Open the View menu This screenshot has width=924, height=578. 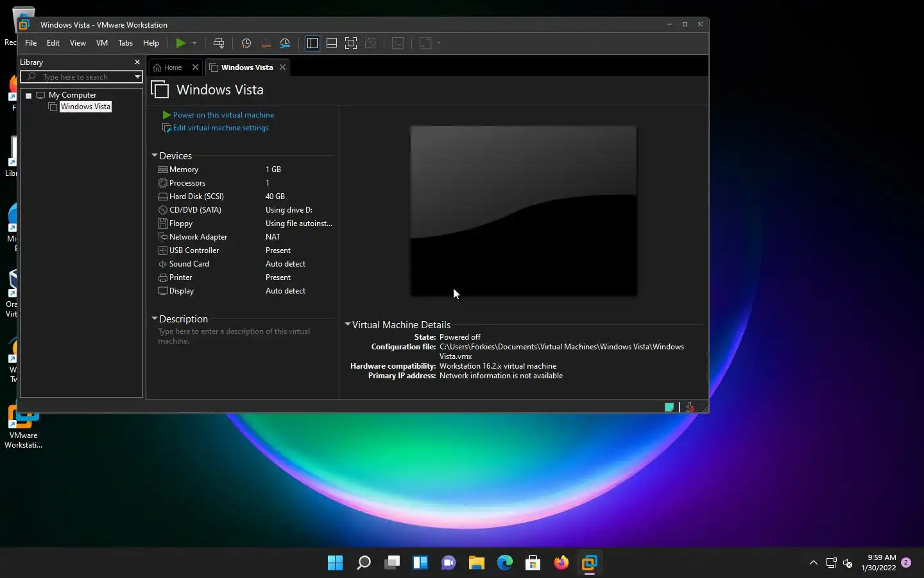tap(78, 43)
